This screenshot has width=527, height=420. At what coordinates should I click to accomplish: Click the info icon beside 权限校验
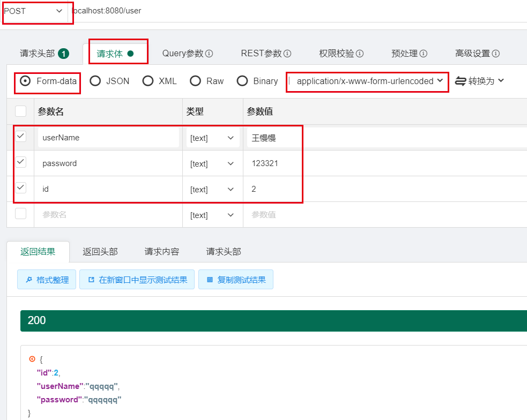(360, 53)
